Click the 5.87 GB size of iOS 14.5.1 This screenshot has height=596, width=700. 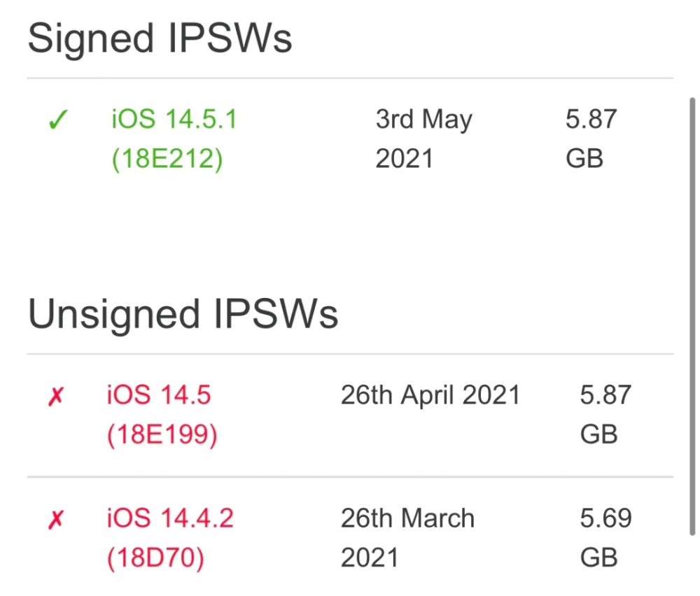(x=591, y=139)
